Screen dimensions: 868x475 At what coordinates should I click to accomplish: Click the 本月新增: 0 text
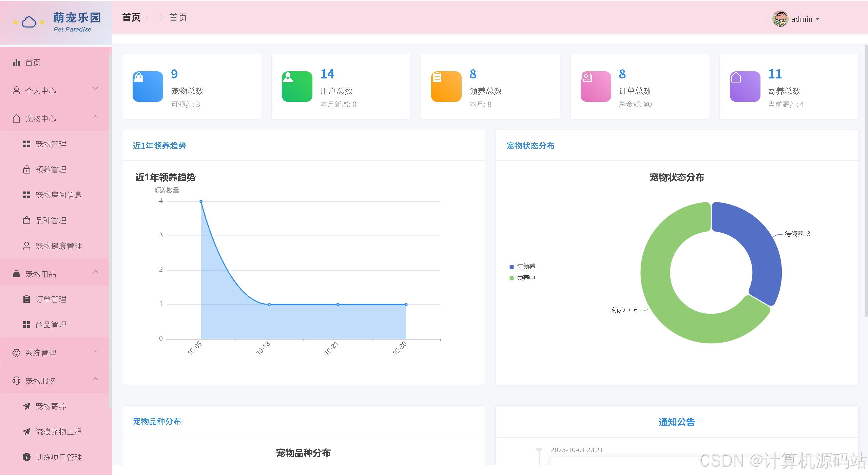pyautogui.click(x=338, y=104)
